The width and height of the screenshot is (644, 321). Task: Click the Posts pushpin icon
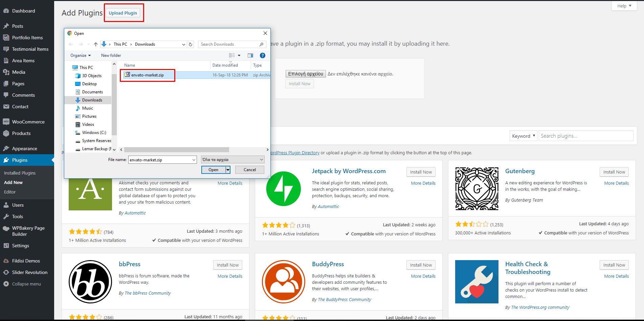tap(6, 26)
